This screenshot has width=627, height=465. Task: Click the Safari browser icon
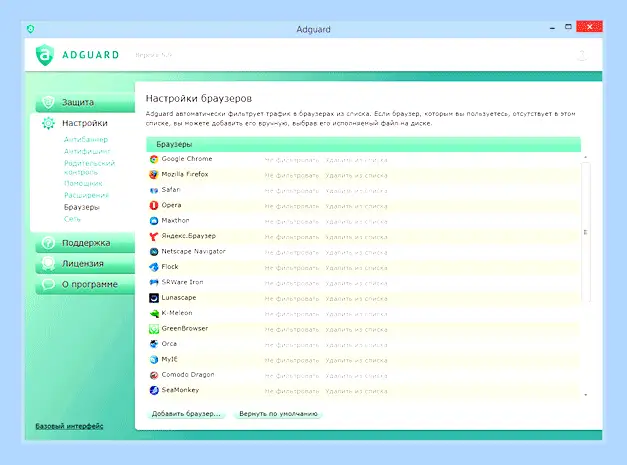pos(154,190)
